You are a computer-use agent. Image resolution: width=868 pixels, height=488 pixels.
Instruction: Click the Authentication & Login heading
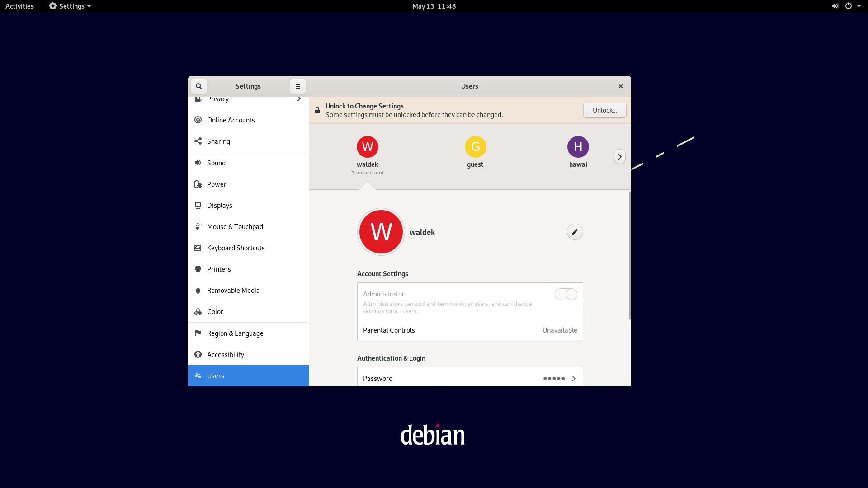[x=391, y=358]
